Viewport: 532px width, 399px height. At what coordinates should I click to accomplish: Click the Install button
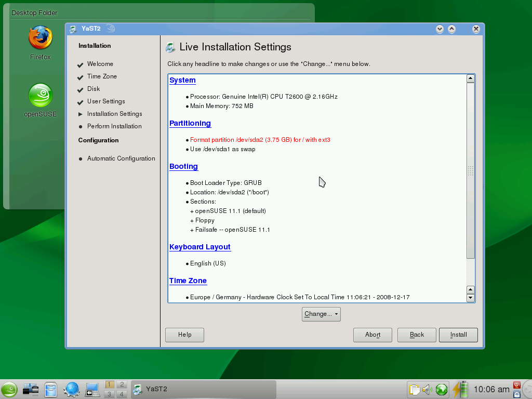tap(458, 335)
